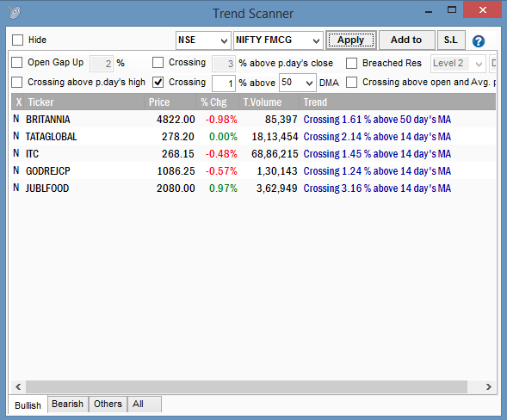Viewport: 507px width, 420px height.
Task: Open the Level 2 resistance dropdown
Action: click(x=458, y=64)
